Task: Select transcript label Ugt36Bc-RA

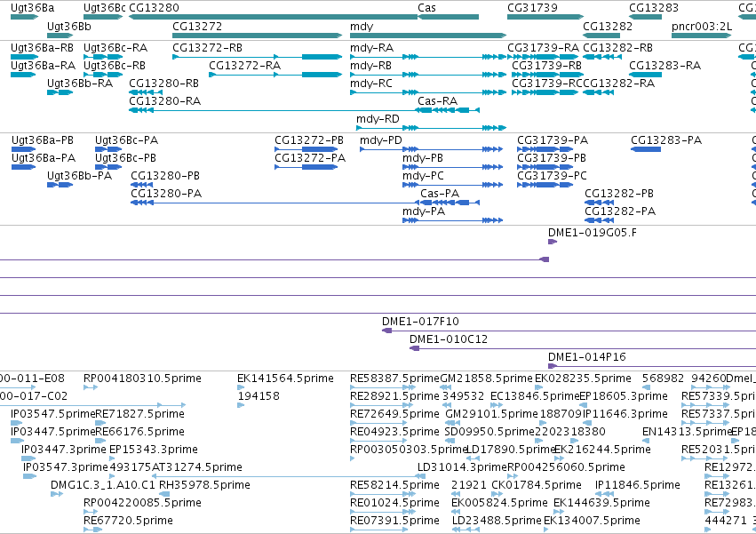Action: (x=115, y=48)
